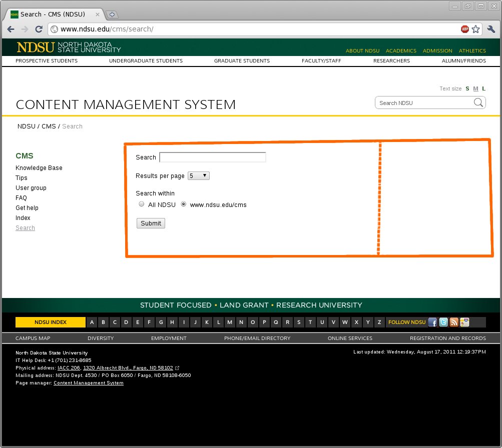Click the magnifier icon in Search NDSU box
The width and height of the screenshot is (502, 448).
click(x=478, y=103)
